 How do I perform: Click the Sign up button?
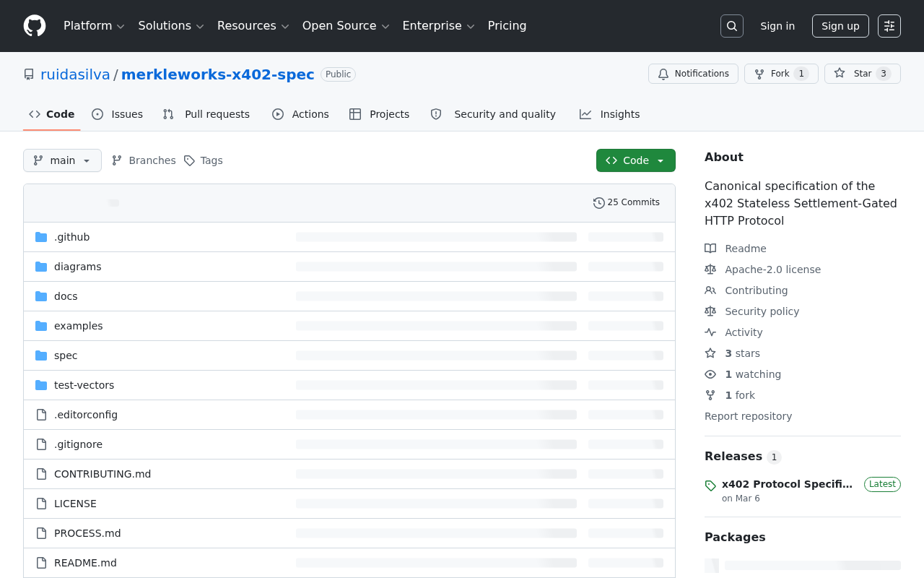(x=840, y=26)
